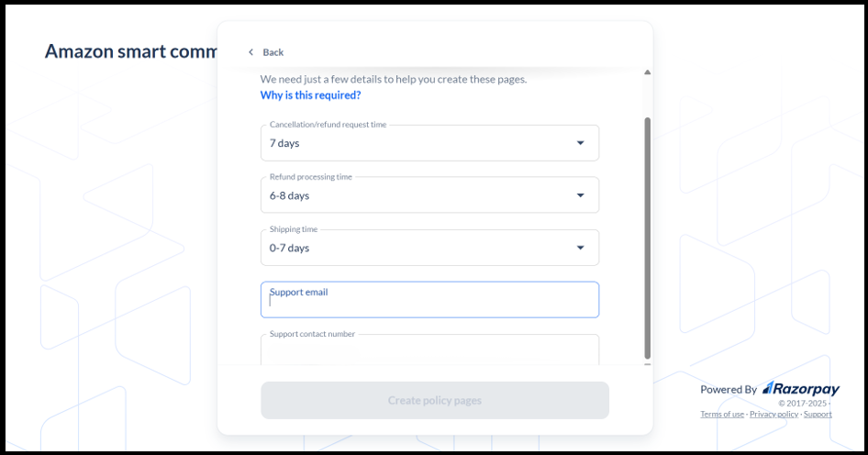The image size is (868, 455).
Task: Click the Back text label
Action: 273,52
